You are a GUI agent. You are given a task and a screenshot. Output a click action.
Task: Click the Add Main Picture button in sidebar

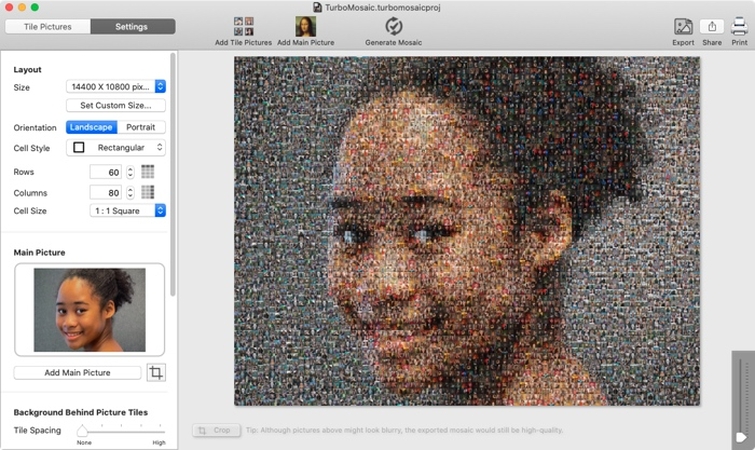78,373
